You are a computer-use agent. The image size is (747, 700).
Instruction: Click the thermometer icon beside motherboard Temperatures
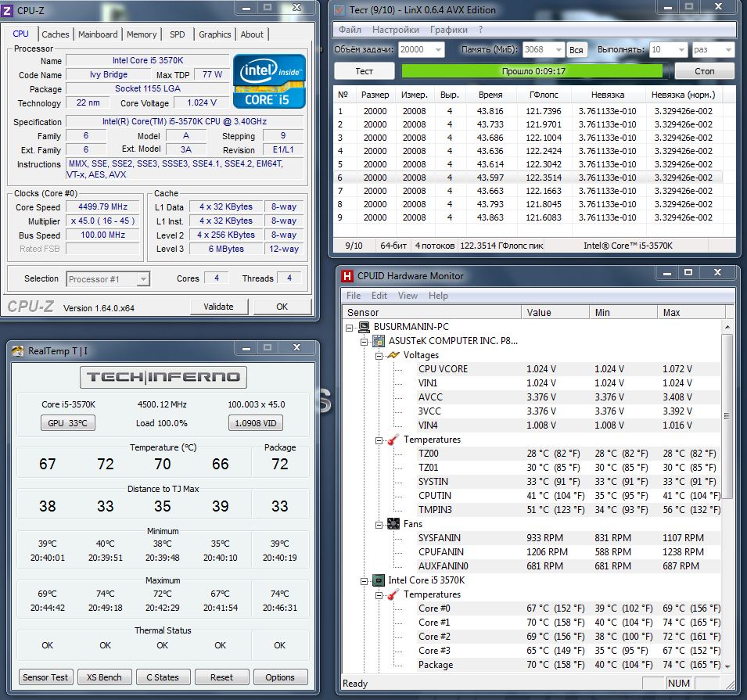coord(393,440)
